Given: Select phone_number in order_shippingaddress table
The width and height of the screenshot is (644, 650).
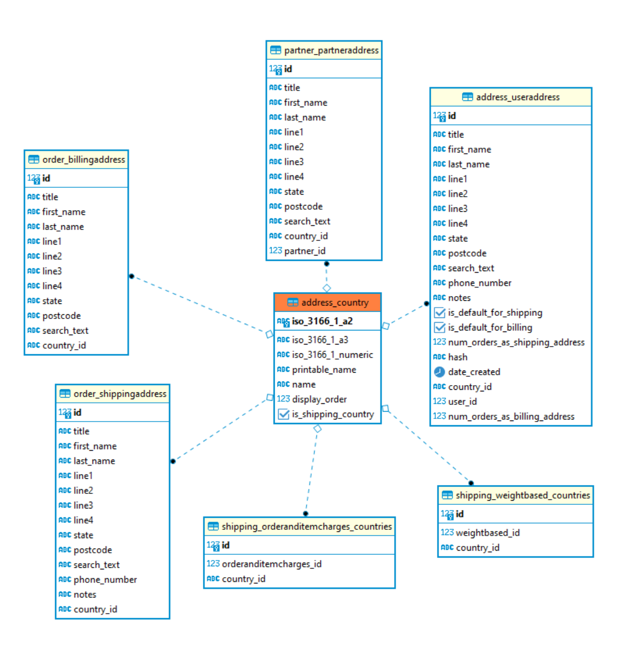Looking at the screenshot, I should coord(105,579).
